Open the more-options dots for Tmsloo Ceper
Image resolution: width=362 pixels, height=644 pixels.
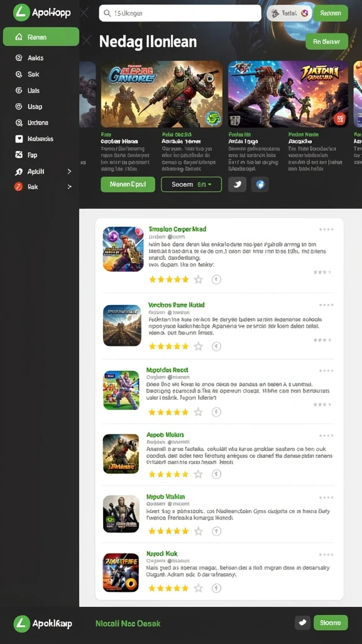coord(326,229)
